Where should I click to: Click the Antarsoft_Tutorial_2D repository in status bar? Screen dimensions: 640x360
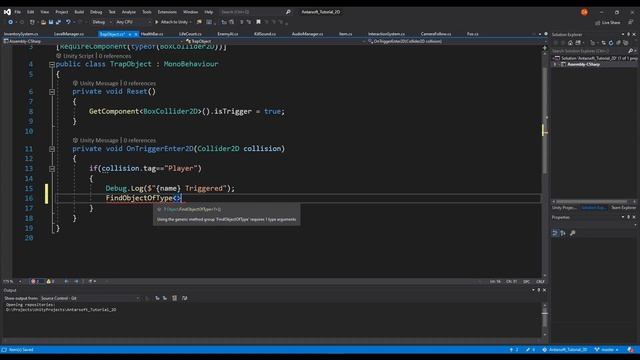click(565, 350)
